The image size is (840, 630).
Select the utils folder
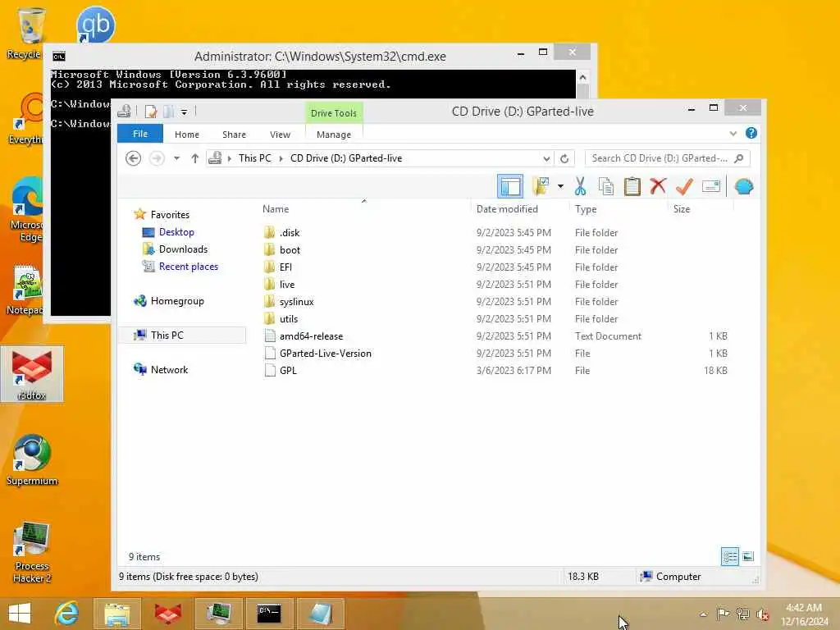click(288, 319)
